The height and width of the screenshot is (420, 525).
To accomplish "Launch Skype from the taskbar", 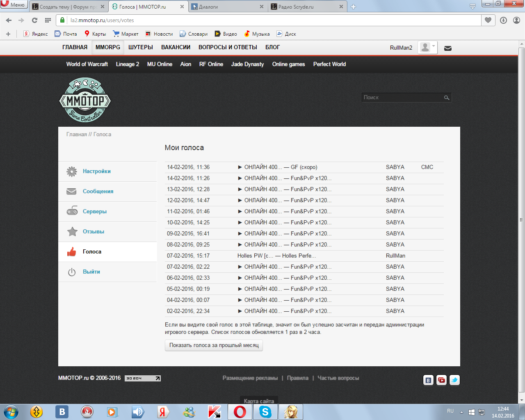I will pos(265,412).
